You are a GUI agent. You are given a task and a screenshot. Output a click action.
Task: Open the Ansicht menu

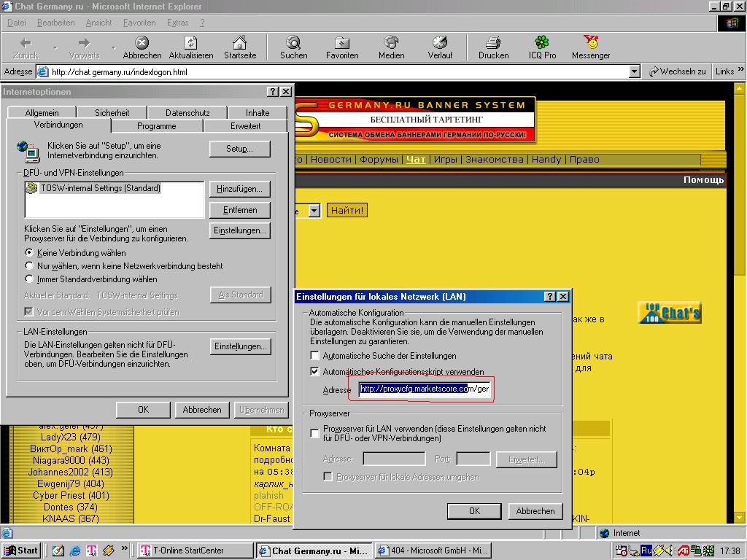point(98,23)
